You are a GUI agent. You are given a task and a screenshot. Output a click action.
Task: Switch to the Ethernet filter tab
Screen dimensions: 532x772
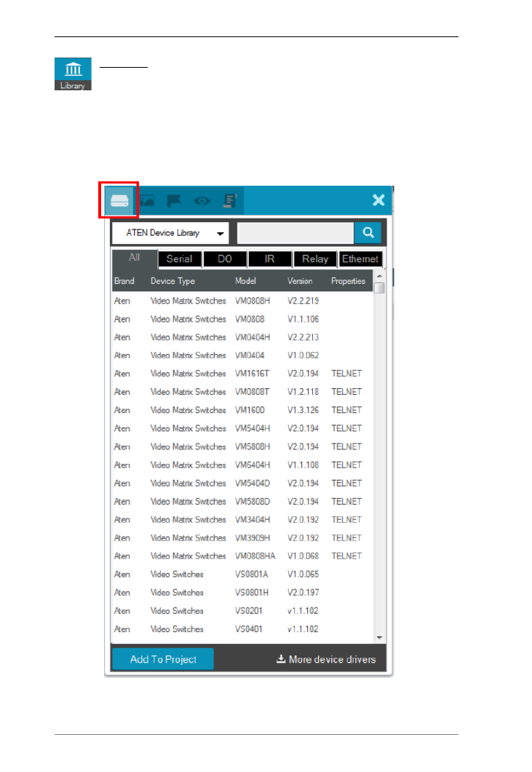[360, 259]
